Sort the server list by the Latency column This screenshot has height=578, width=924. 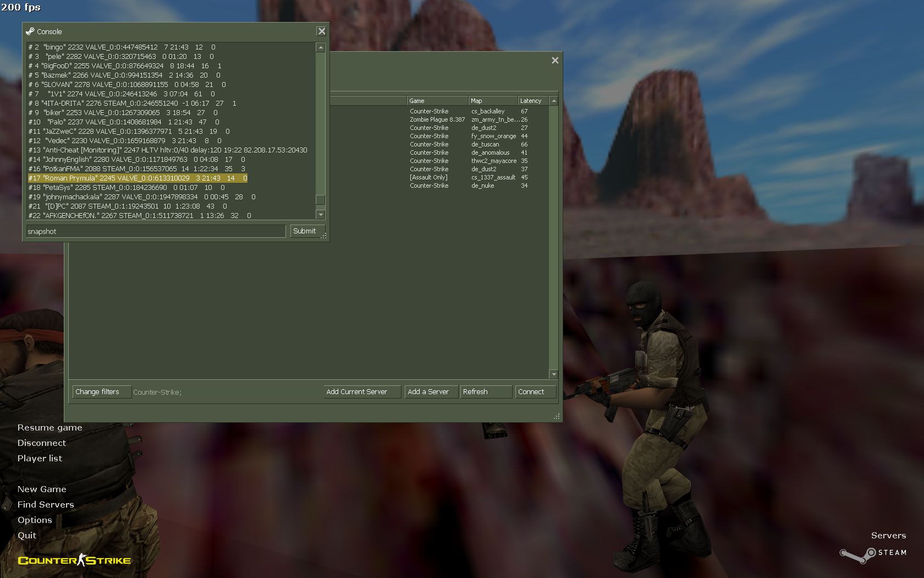[x=533, y=101]
